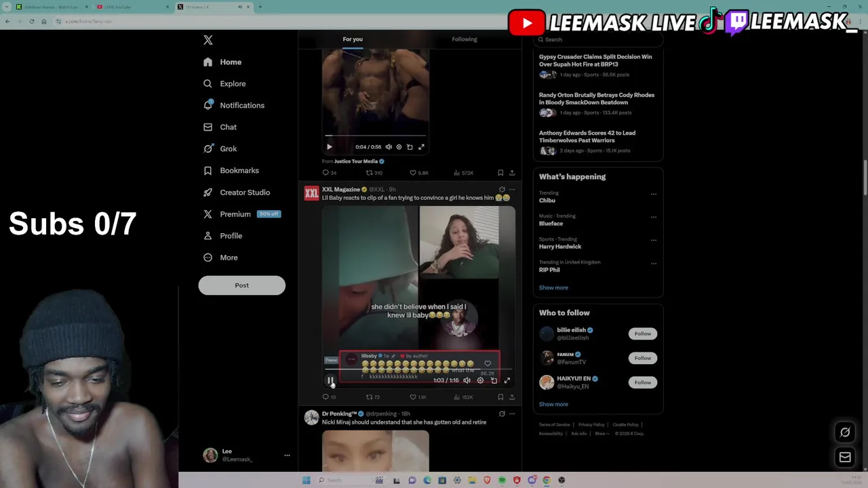Screen dimensions: 868x488
Task: Show more under Who to follow
Action: (x=553, y=404)
